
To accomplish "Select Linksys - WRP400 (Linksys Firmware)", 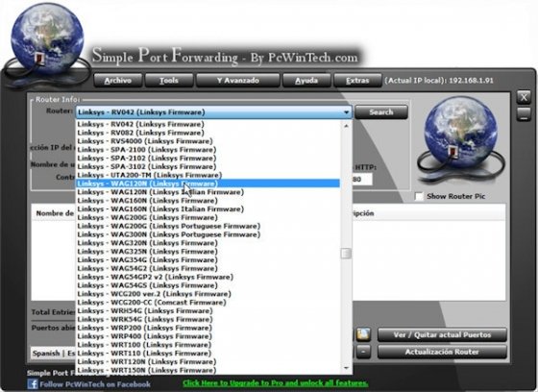I will 208,336.
